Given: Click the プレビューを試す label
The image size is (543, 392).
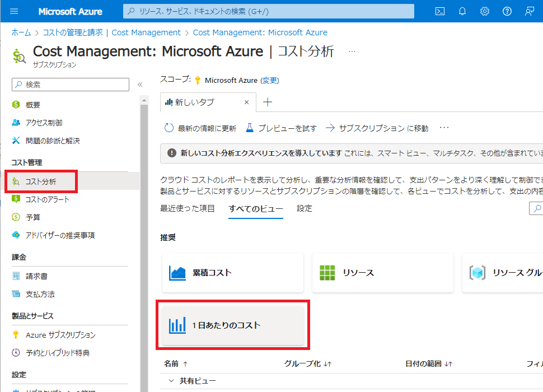Looking at the screenshot, I should tap(287, 128).
